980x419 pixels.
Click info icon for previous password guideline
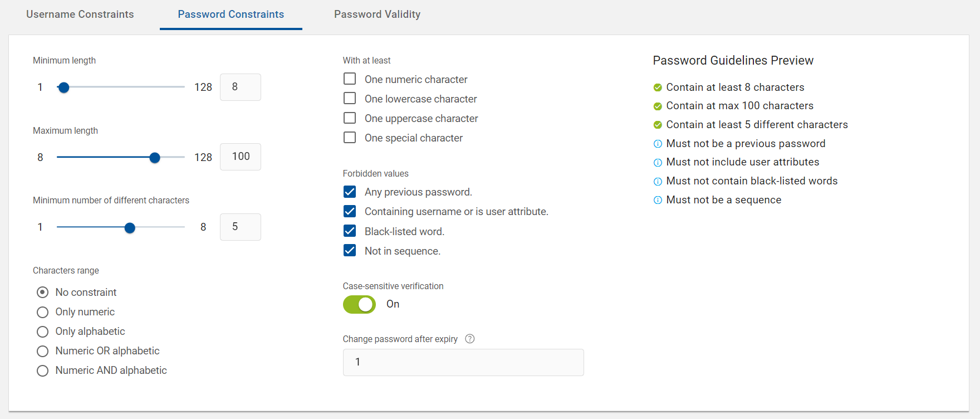point(658,144)
